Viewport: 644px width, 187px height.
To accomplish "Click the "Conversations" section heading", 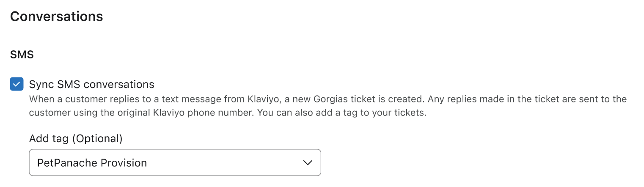I will [x=56, y=16].
